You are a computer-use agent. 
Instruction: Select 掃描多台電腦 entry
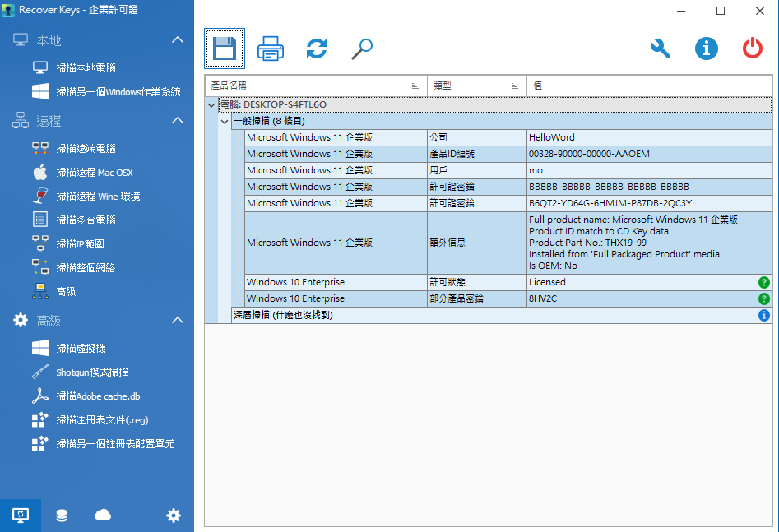pyautogui.click(x=86, y=220)
